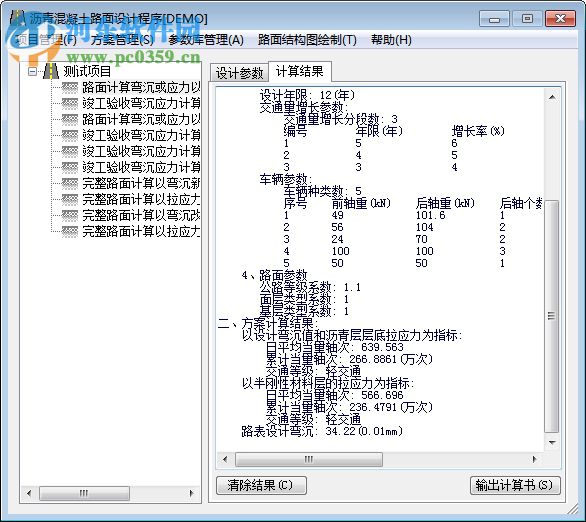Click the 前轴重(kN) column header
Screen dimensions: 586x522
(x=361, y=203)
